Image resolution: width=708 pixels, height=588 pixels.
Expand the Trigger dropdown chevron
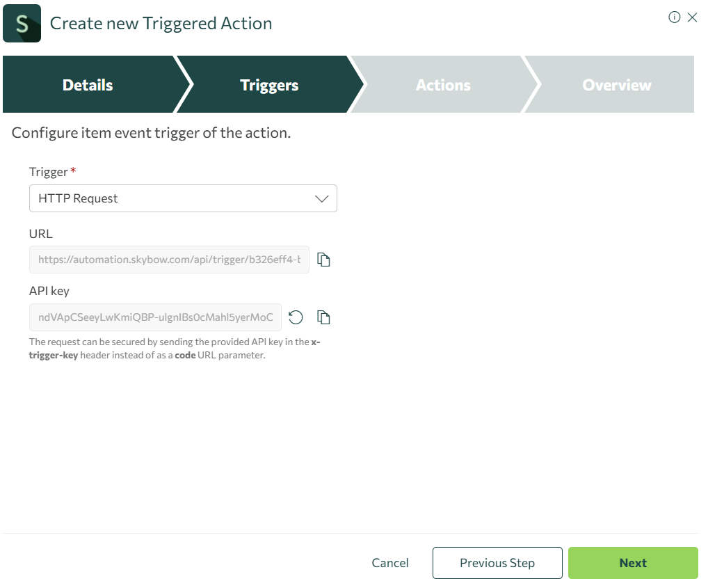(321, 198)
